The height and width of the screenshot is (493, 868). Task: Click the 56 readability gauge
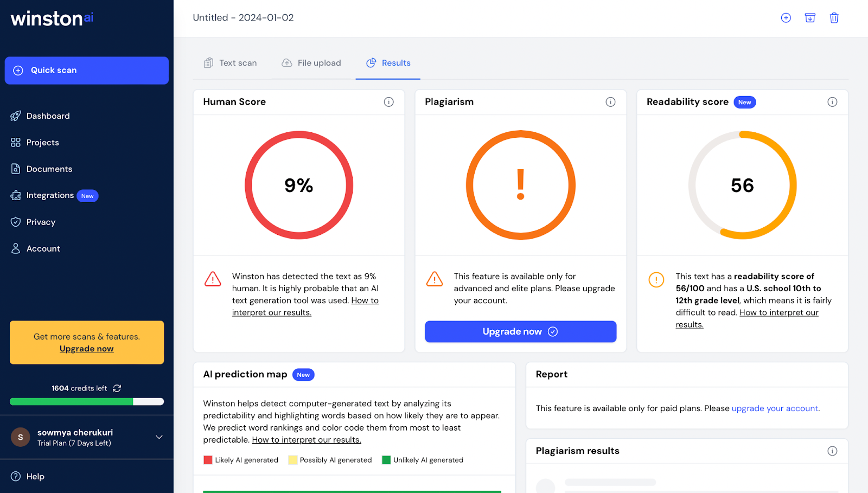pyautogui.click(x=743, y=185)
